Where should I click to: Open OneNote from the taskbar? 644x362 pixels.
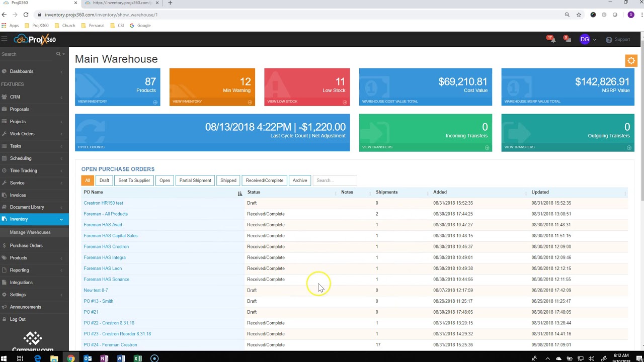coord(104,358)
